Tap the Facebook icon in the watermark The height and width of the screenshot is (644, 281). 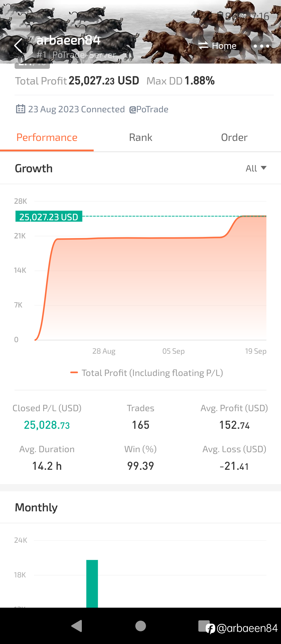coord(210,629)
